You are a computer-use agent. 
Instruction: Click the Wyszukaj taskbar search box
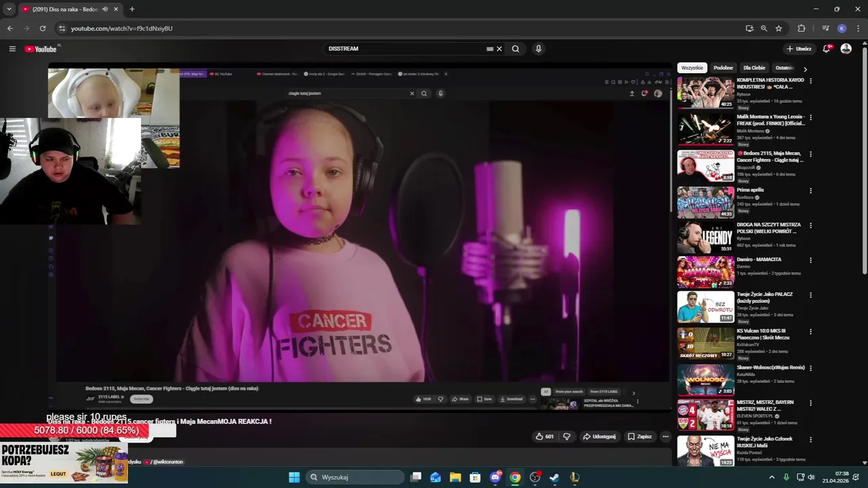[x=357, y=477]
